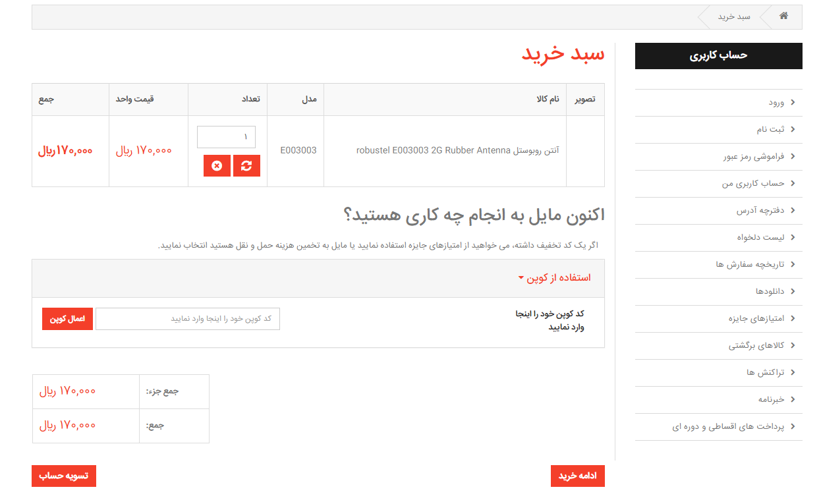This screenshot has width=819, height=504.
Task: Open the ورود login link
Action: coord(776,103)
